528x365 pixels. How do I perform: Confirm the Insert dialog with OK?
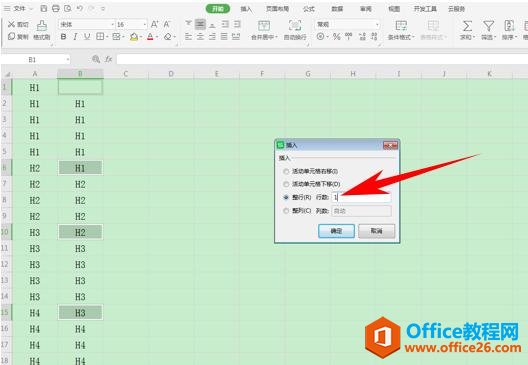(x=336, y=231)
